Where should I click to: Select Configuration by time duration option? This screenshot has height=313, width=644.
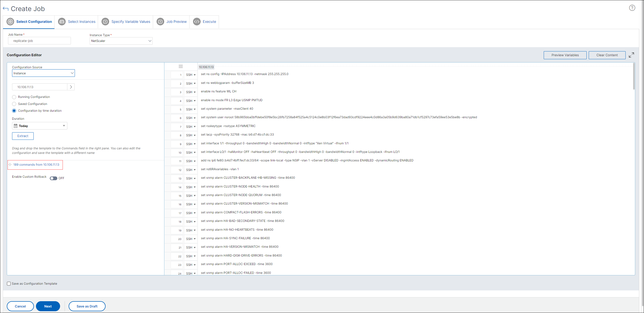(x=14, y=111)
